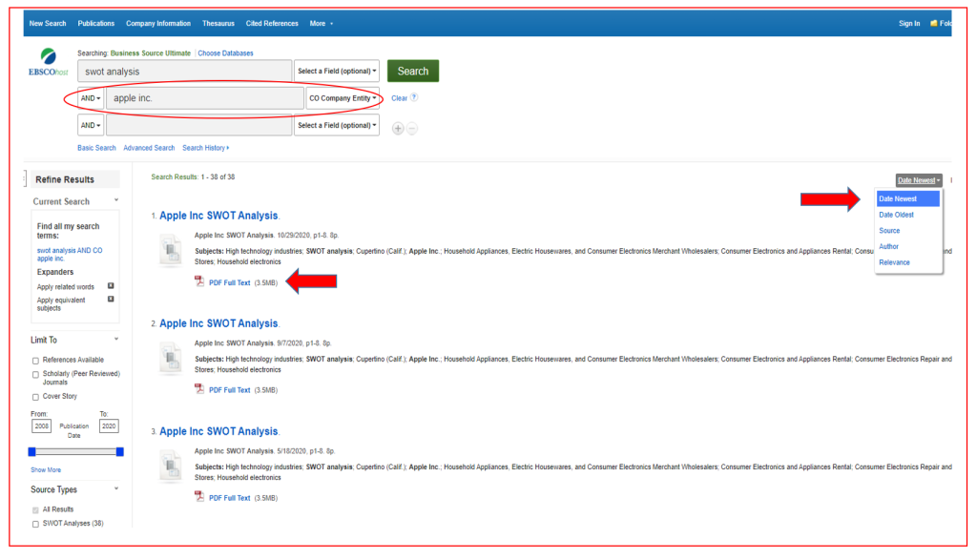Tick the SWOT Analyses (38) checkbox
The width and height of the screenshot is (977, 560).
pyautogui.click(x=35, y=524)
